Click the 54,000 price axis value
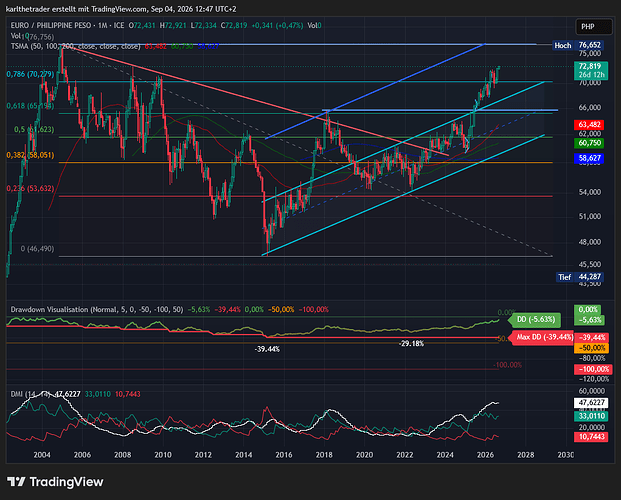 click(x=589, y=192)
